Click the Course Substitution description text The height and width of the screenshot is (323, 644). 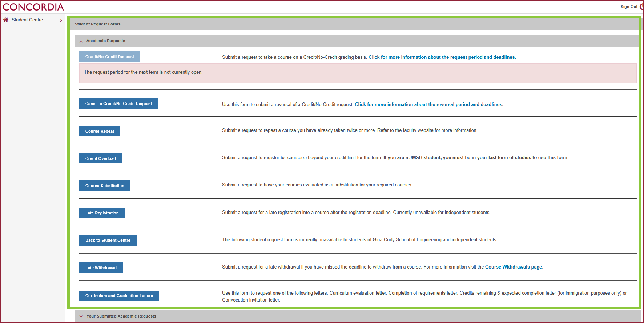(x=317, y=185)
